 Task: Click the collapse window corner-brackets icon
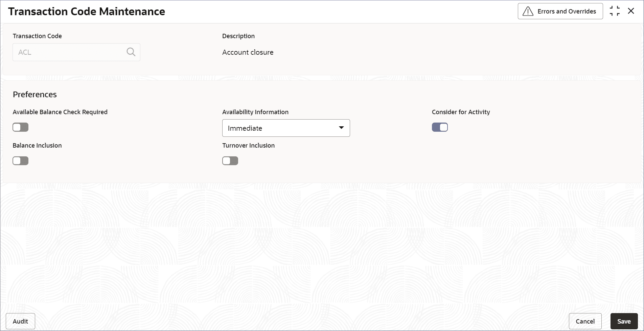[615, 11]
